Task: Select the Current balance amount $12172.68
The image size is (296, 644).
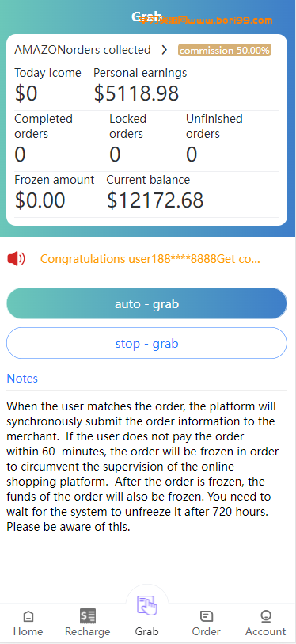Action: pos(155,200)
